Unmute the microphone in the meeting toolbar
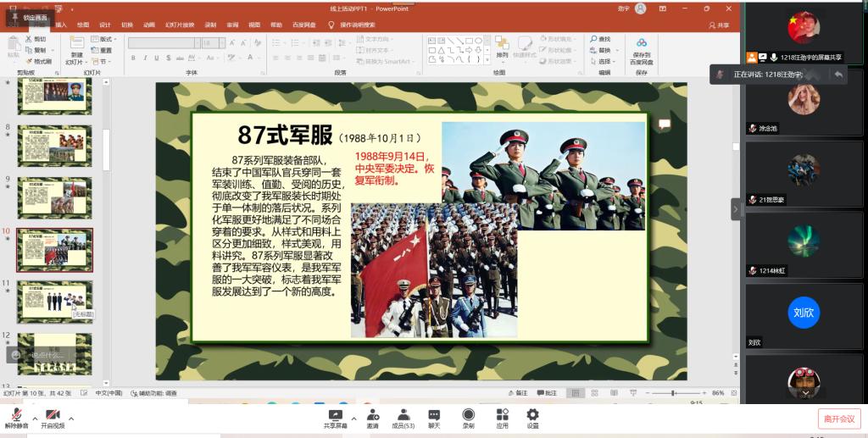The height and width of the screenshot is (438, 868). coord(14,417)
